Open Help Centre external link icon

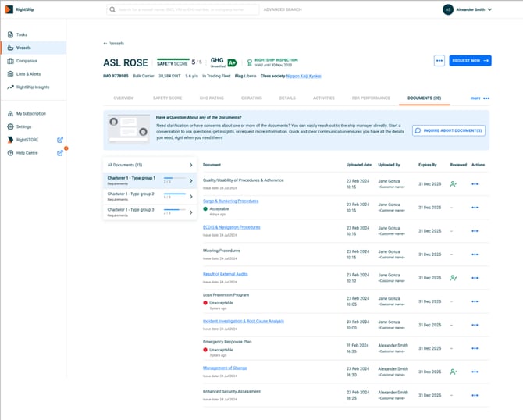[60, 153]
